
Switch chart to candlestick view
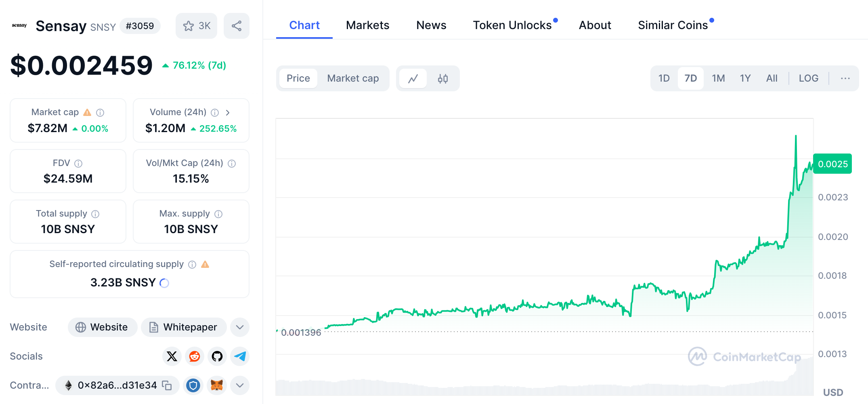point(443,78)
